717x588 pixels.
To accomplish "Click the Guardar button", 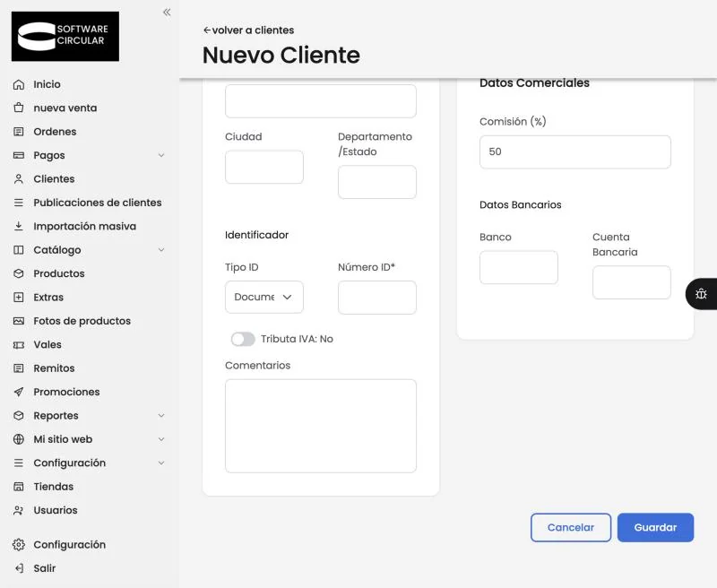I will click(x=655, y=528).
